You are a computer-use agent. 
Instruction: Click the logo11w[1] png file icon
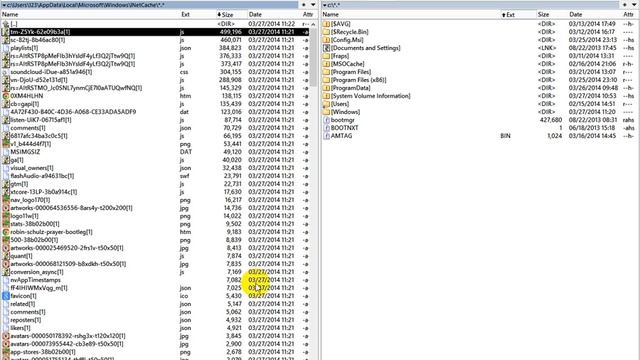(x=6, y=216)
